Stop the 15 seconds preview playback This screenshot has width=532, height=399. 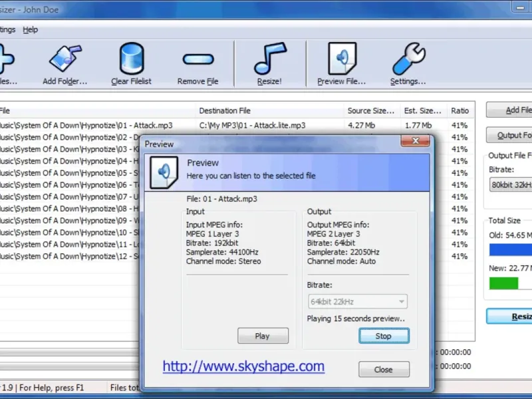point(384,336)
